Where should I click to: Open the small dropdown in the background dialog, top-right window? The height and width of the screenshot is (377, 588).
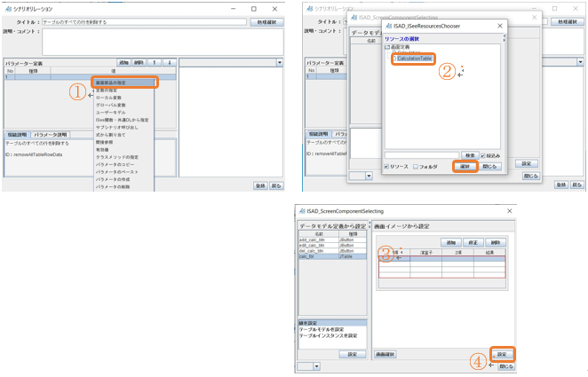click(x=369, y=176)
